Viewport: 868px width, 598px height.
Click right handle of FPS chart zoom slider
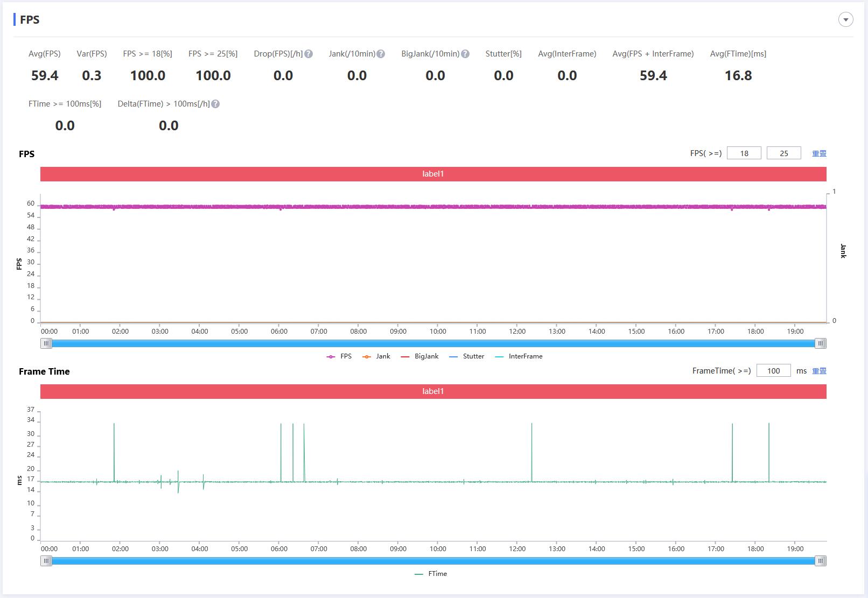[x=820, y=343]
